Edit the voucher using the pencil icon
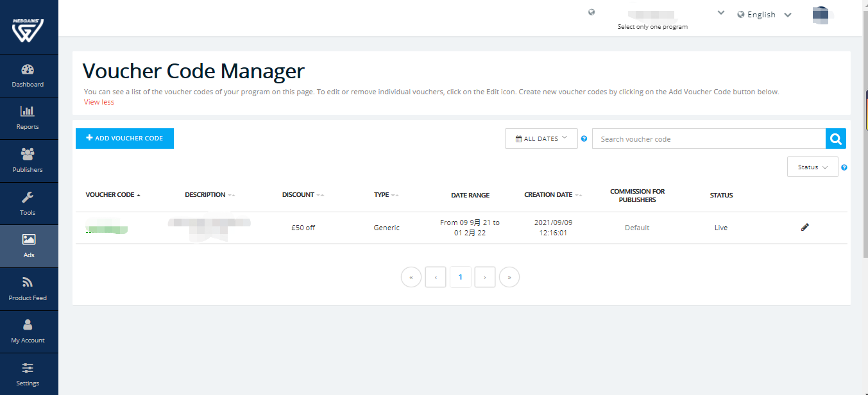The height and width of the screenshot is (395, 868). [x=805, y=227]
